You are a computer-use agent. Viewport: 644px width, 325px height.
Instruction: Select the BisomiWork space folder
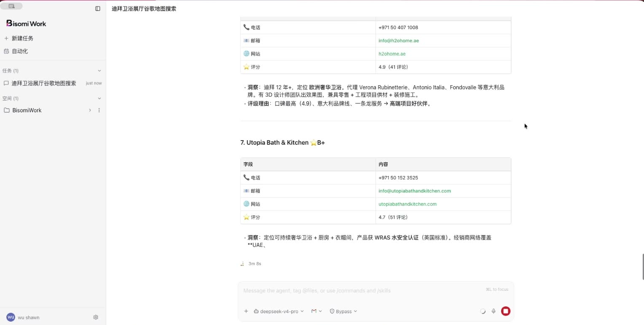(x=27, y=110)
